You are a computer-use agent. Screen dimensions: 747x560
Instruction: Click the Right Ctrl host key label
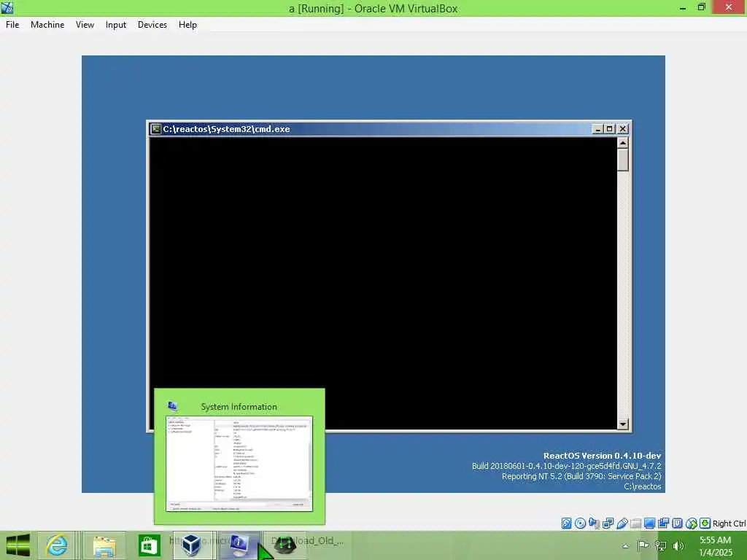[x=729, y=524]
